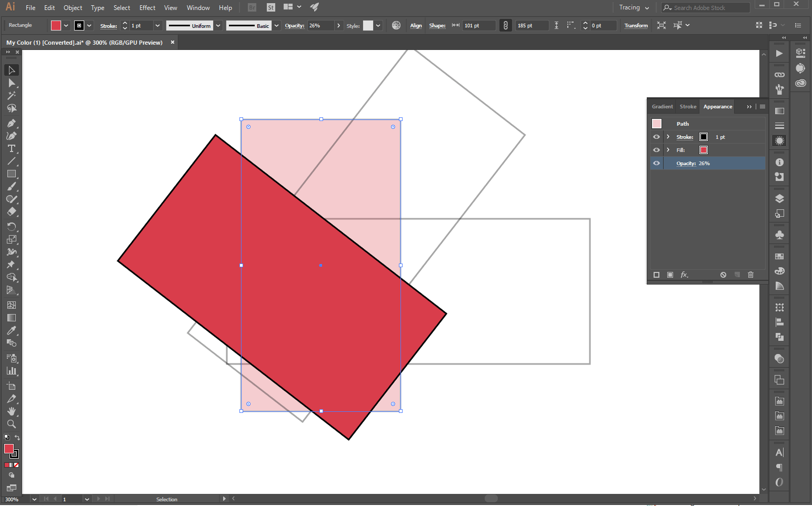Click the Align link in control bar
Screen dimensions: 812x506
pos(416,25)
